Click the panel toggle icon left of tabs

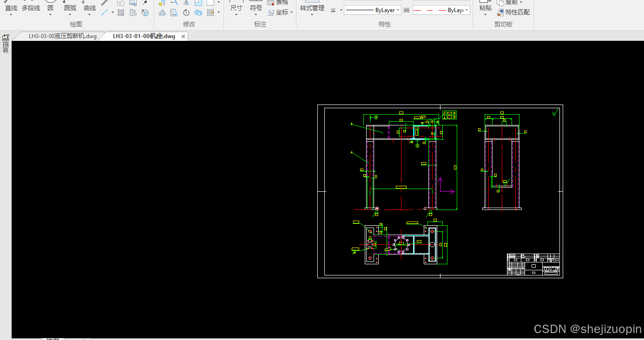(x=6, y=37)
